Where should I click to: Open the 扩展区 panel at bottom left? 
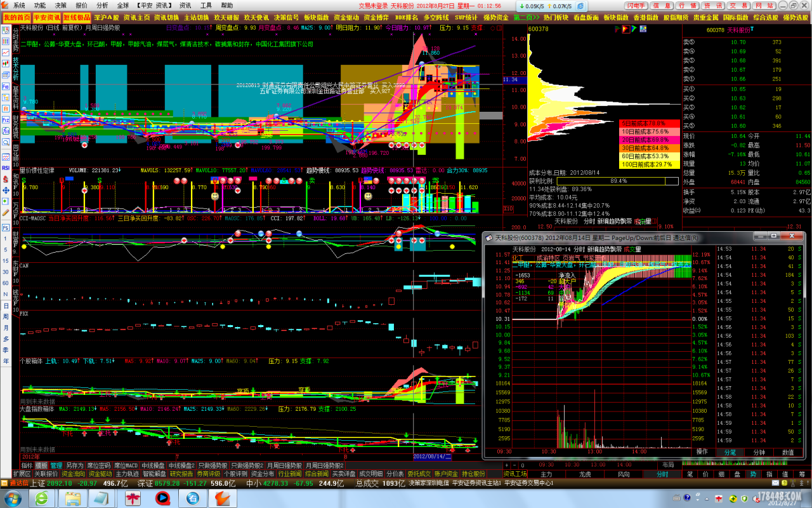tap(22, 474)
